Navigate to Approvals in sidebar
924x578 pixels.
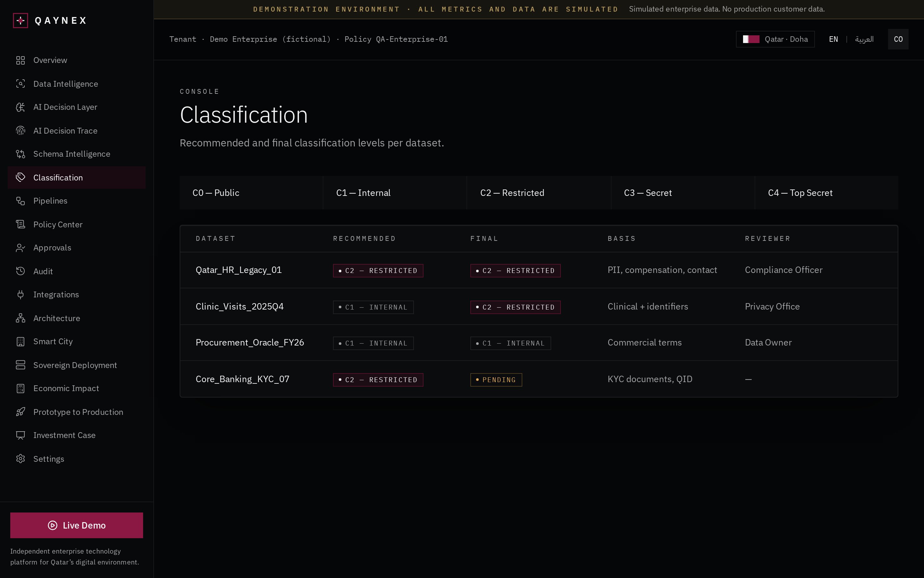[x=76, y=248]
